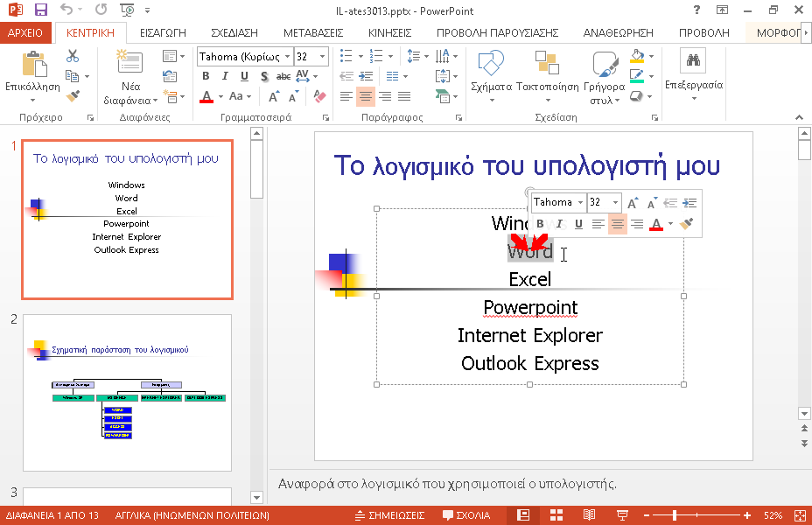Switch to the ΜΕΤΑΒΑΣΕΙΣ tab
The height and width of the screenshot is (525, 812).
click(313, 33)
